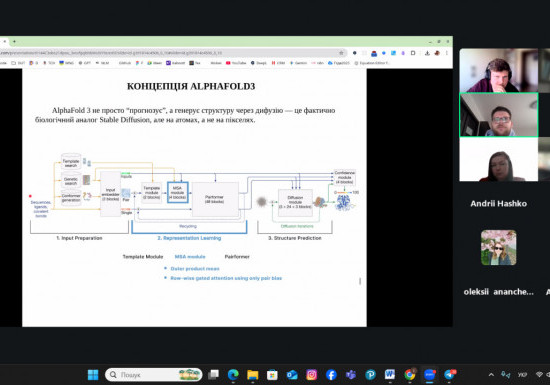
Task: Launch Microsoft Edge from the taskbar
Action: point(233,375)
